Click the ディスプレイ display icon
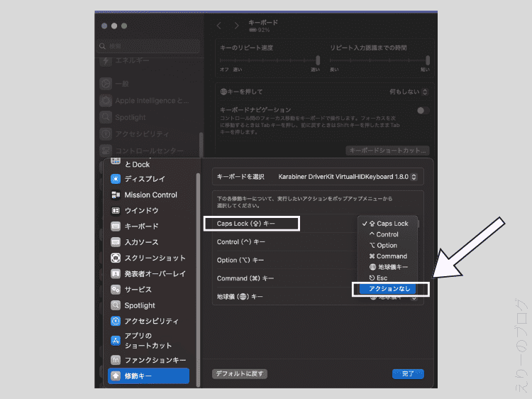The image size is (532, 399). pos(116,179)
